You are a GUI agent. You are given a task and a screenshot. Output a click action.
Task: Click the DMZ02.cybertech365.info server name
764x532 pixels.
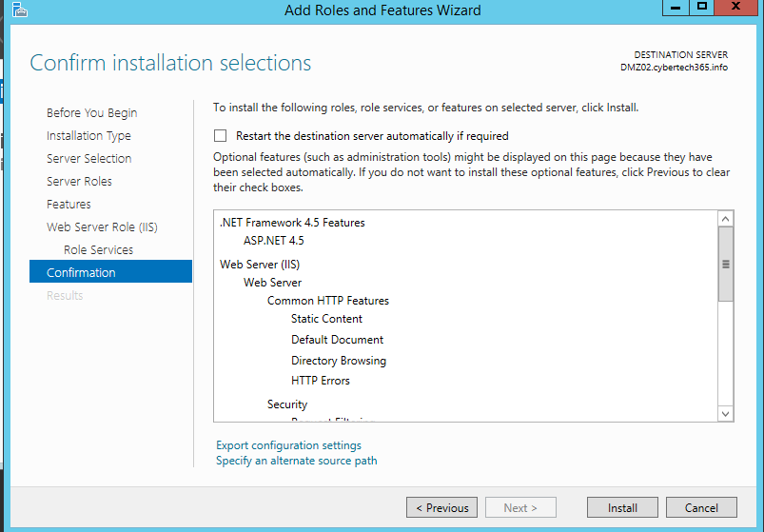coord(674,68)
